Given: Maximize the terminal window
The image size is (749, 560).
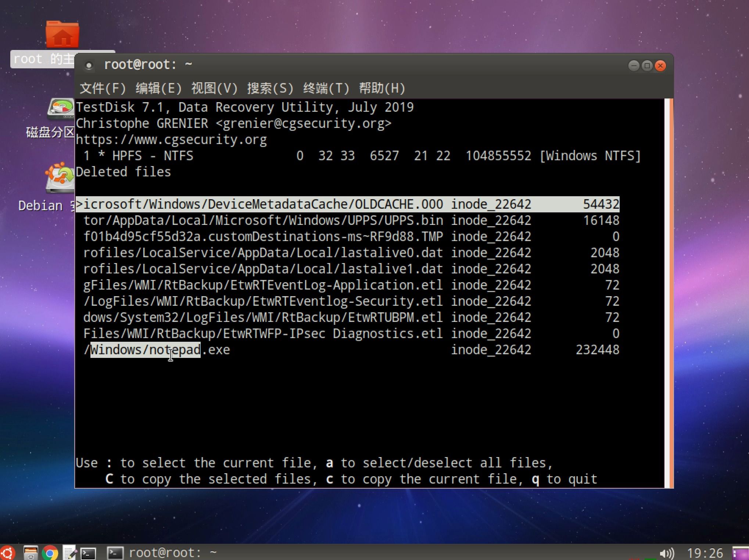Looking at the screenshot, I should [647, 66].
